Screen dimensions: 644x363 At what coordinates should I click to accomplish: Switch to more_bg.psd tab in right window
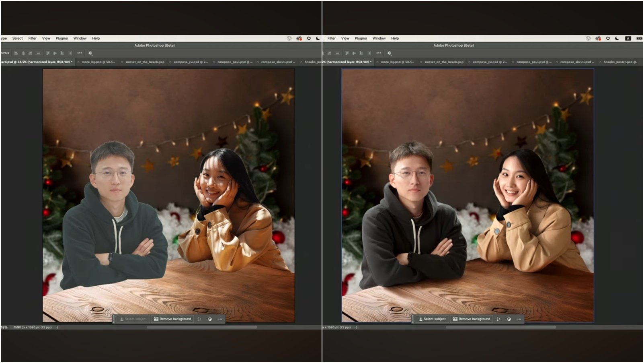(x=397, y=62)
